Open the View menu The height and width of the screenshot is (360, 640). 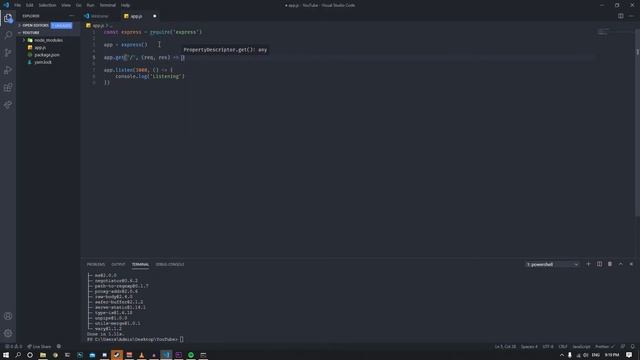pyautogui.click(x=66, y=5)
